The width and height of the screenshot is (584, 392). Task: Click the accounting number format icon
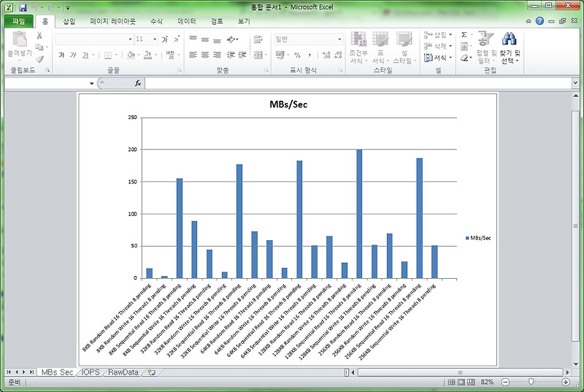(x=280, y=55)
